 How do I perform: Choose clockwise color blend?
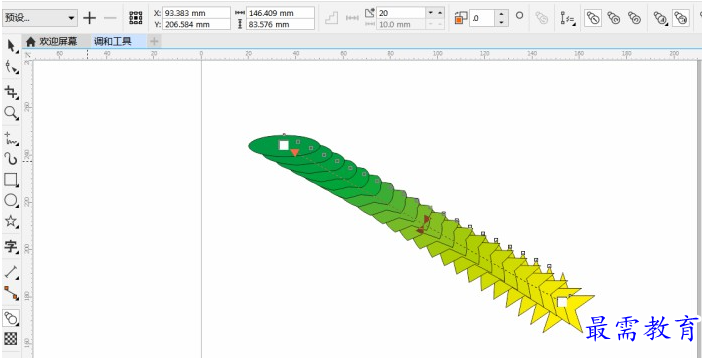pos(614,18)
